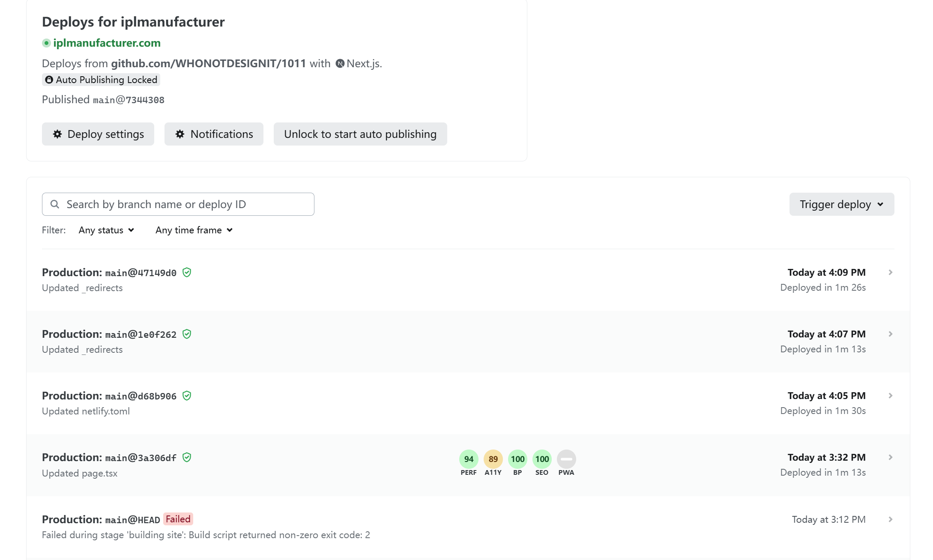Click the red Failed status badge
Viewport: 933px width, 560px height.
coord(178,519)
